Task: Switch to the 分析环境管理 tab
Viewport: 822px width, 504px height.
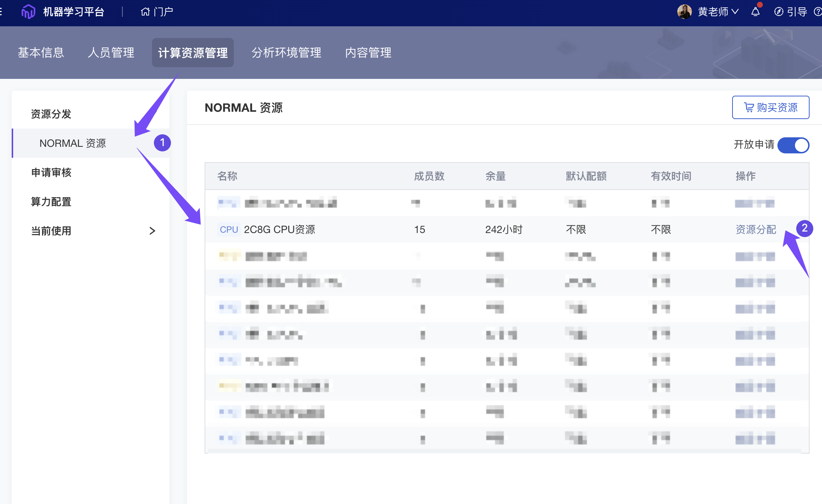Action: pos(286,53)
